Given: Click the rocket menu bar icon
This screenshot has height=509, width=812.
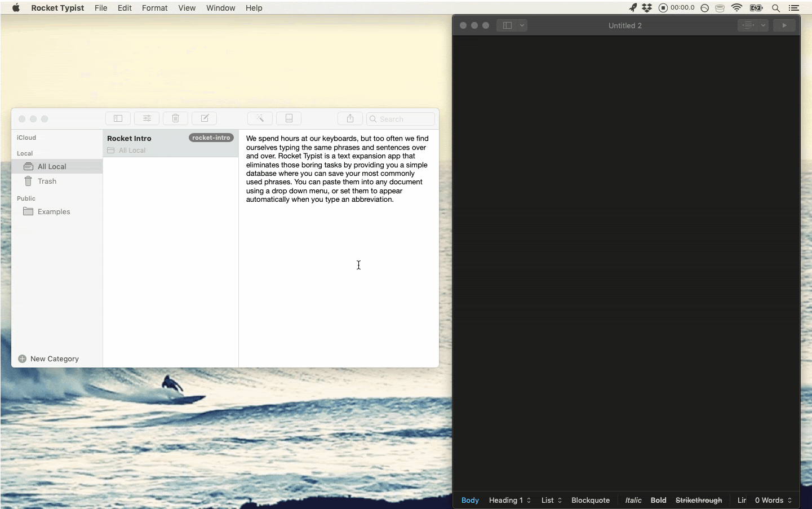Looking at the screenshot, I should click(x=633, y=8).
